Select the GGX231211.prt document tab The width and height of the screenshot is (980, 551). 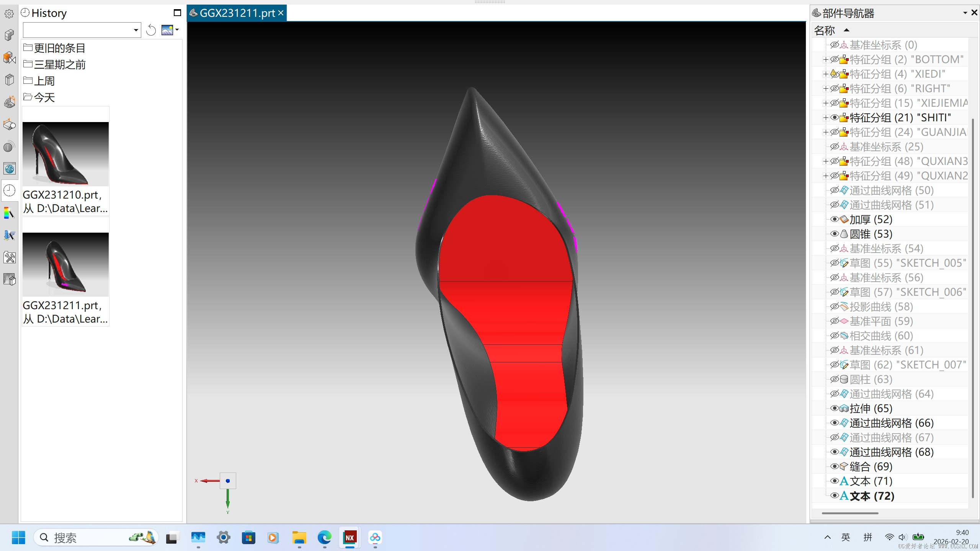pyautogui.click(x=237, y=13)
